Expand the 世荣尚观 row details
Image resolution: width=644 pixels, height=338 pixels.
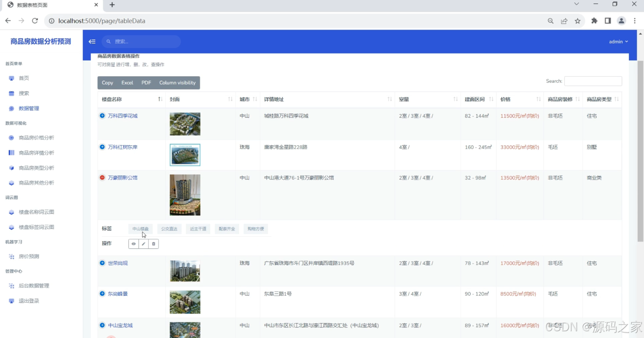(x=102, y=263)
